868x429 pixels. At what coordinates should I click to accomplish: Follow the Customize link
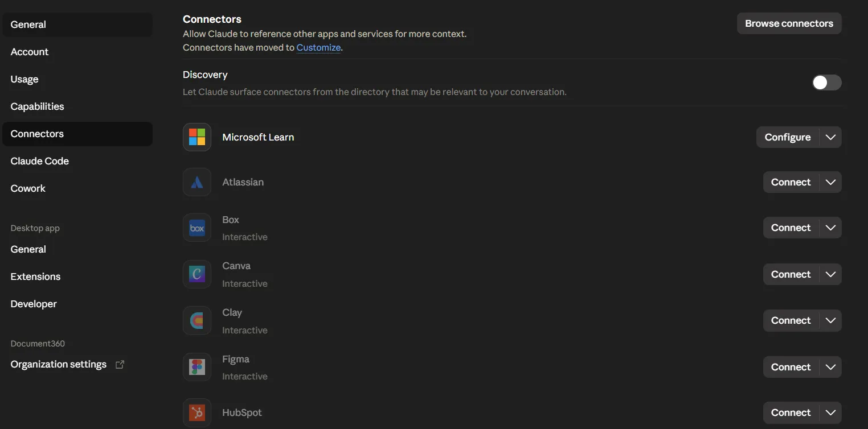[x=318, y=48]
